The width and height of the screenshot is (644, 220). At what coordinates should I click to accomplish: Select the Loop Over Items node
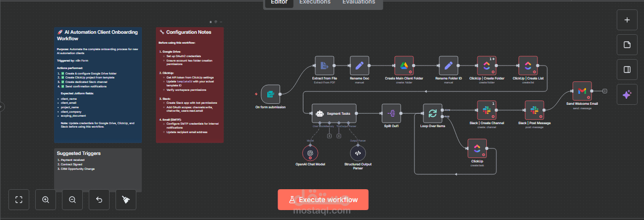(x=432, y=114)
